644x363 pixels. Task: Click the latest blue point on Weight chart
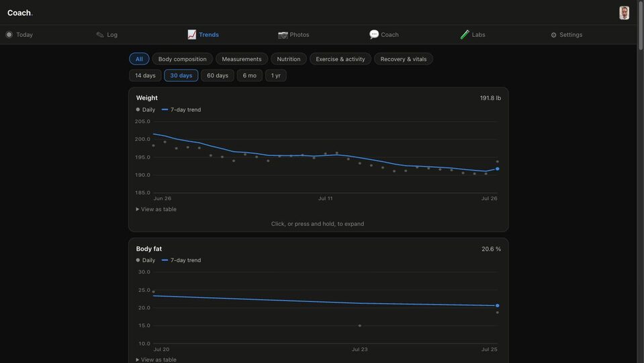click(498, 169)
